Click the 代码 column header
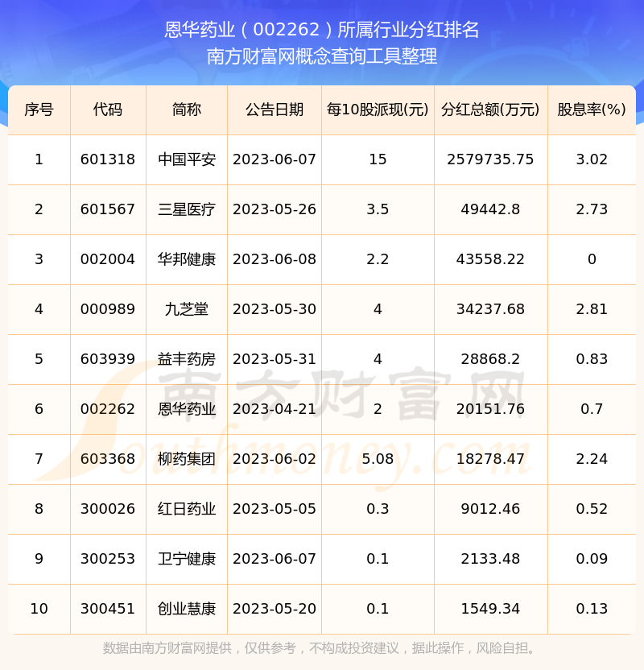This screenshot has height=670, width=644. pyautogui.click(x=108, y=110)
